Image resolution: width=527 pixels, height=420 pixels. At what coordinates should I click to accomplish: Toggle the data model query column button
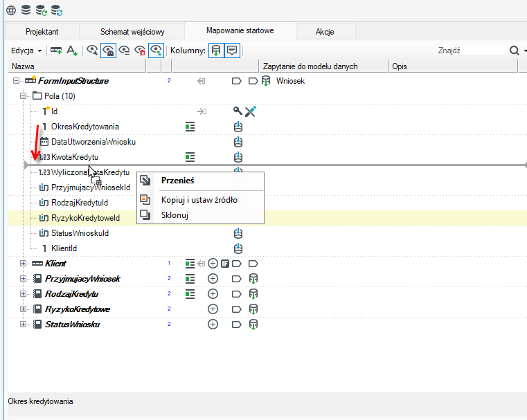point(216,51)
